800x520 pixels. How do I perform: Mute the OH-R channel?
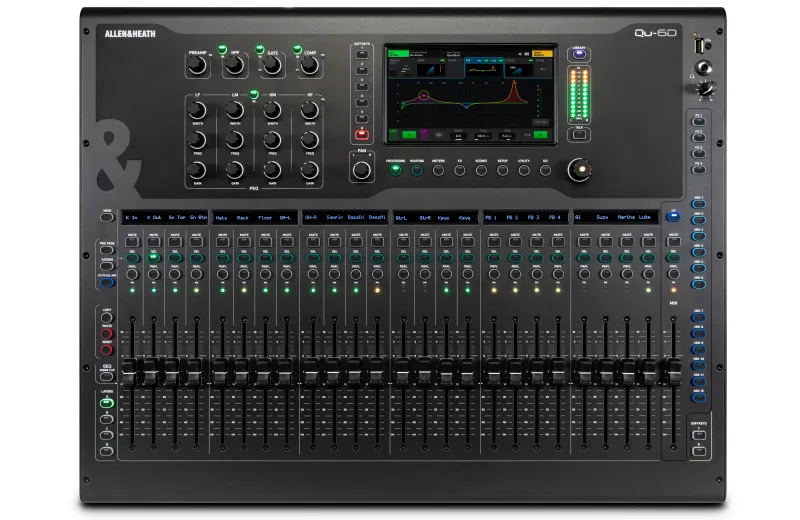coord(313,242)
